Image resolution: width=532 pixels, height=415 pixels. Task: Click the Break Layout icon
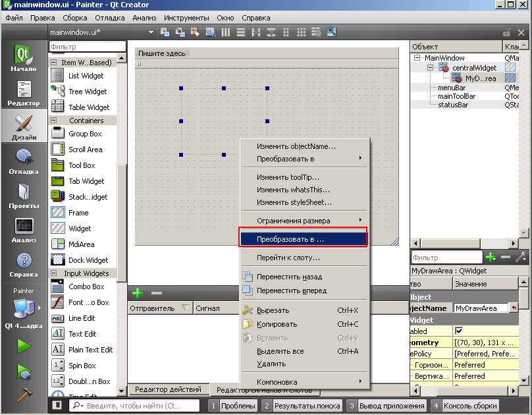click(316, 32)
